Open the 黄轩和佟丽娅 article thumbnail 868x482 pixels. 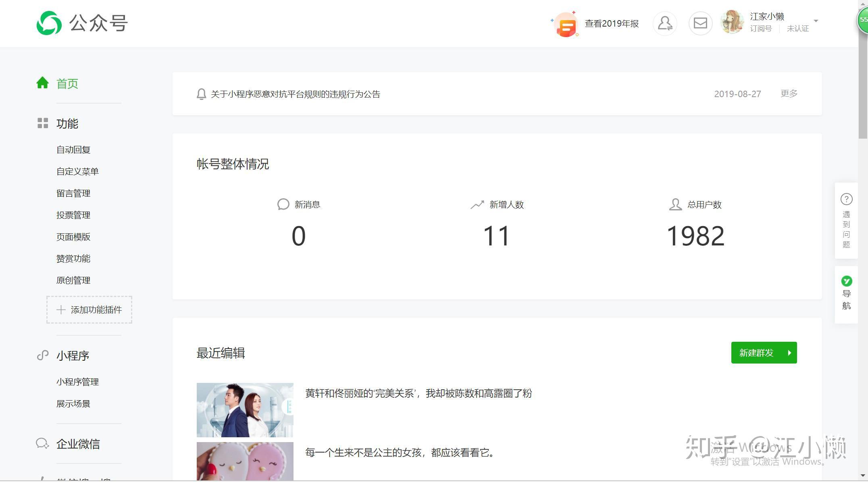point(245,410)
